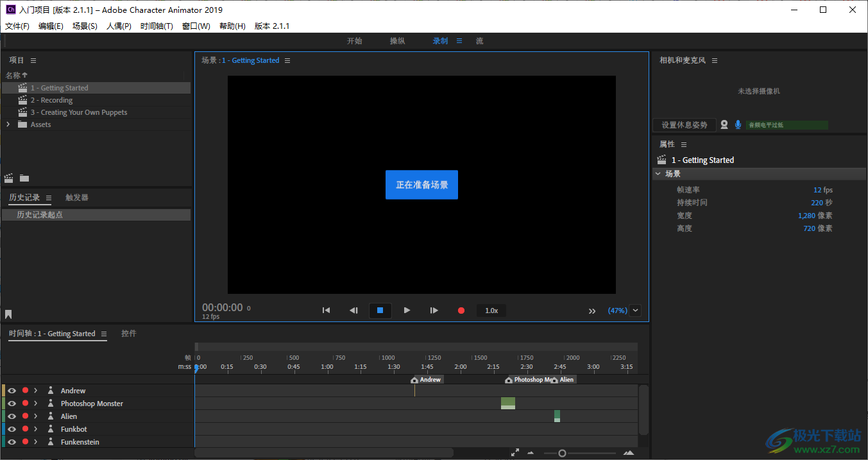Viewport: 868px width, 460px height.
Task: Disarm recording for Alien track
Action: tap(25, 416)
